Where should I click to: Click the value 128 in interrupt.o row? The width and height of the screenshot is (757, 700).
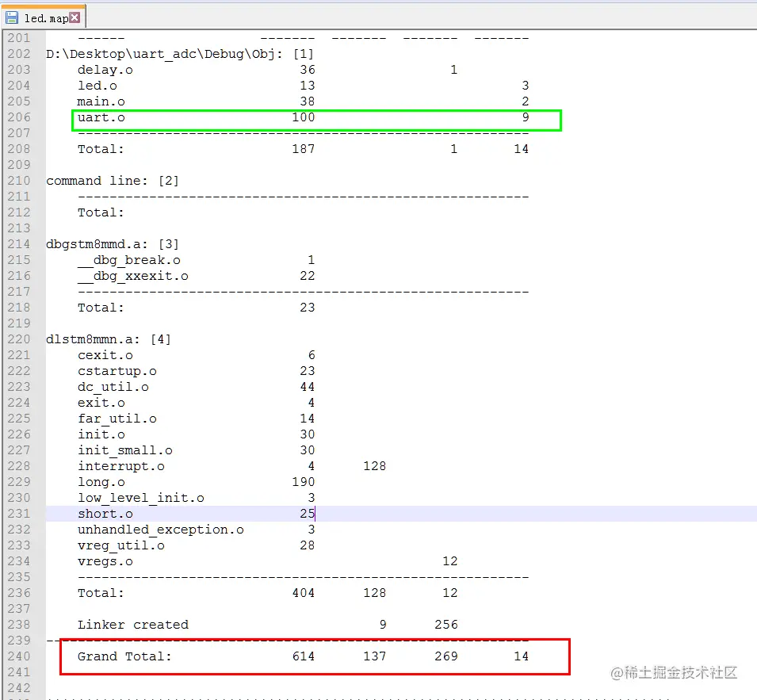pyautogui.click(x=375, y=466)
